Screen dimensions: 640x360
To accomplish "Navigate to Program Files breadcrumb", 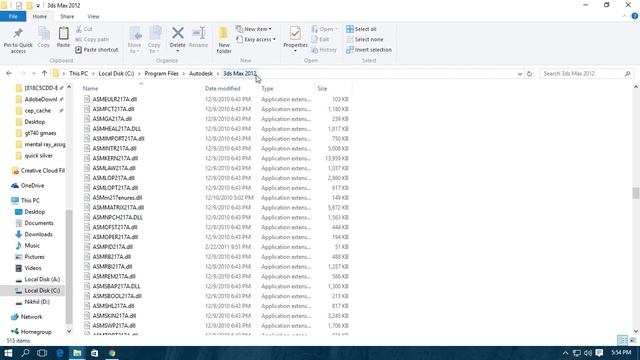I will click(x=162, y=73).
